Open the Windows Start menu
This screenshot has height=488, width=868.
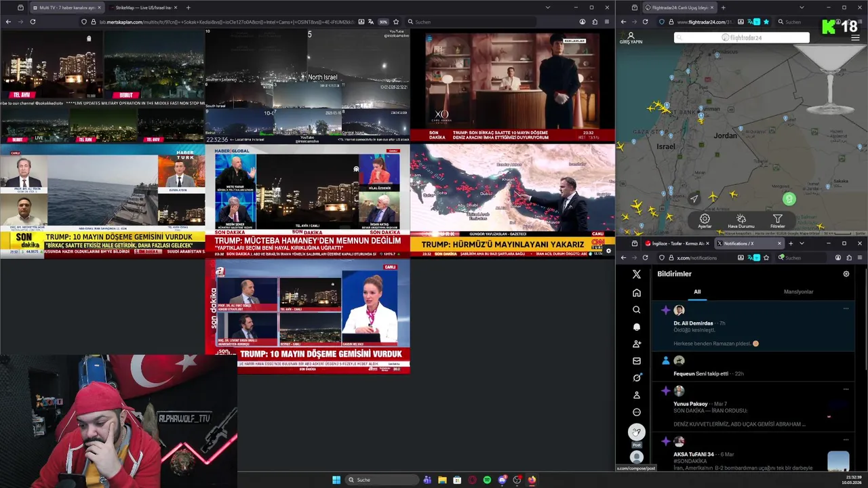pos(336,480)
